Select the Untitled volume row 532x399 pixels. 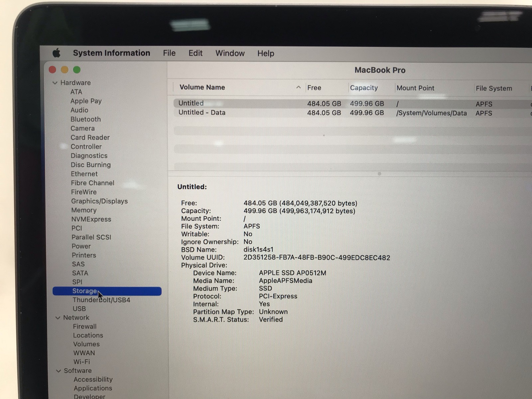coord(352,103)
